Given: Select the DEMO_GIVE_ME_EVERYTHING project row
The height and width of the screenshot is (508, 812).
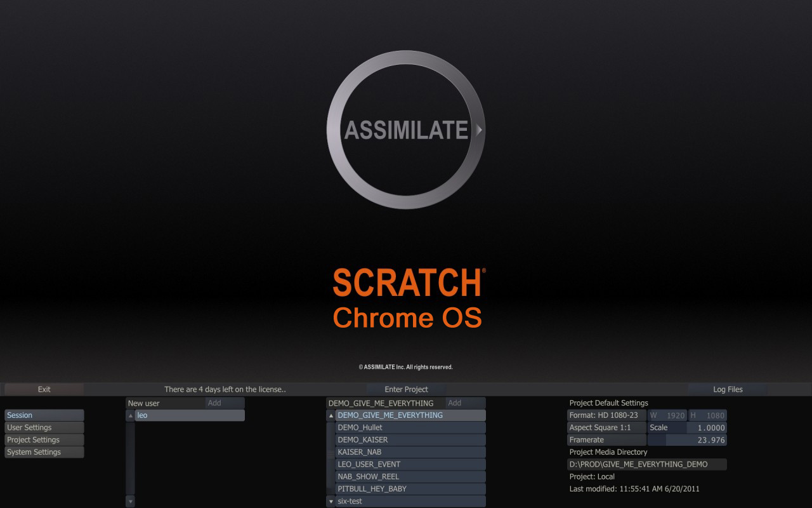Looking at the screenshot, I should 410,415.
